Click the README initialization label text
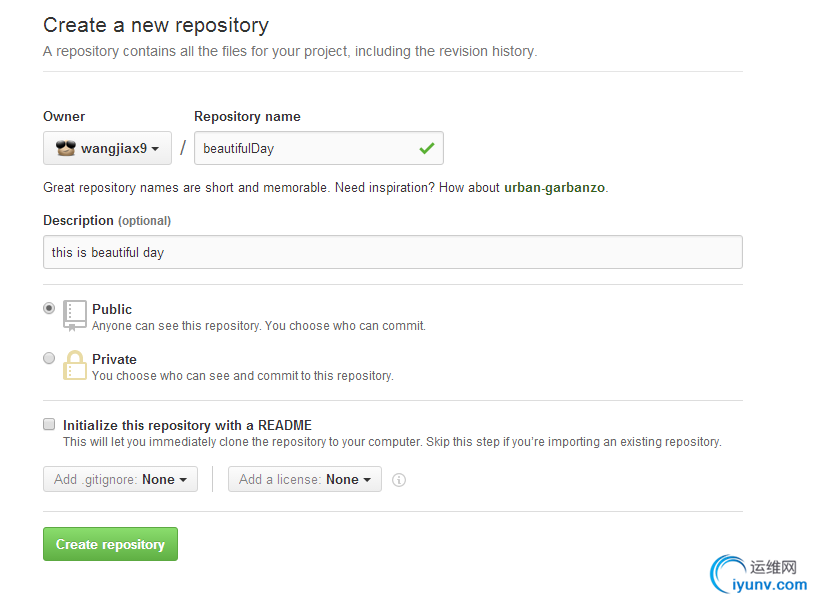Viewport: 813px width, 601px height. [x=187, y=425]
